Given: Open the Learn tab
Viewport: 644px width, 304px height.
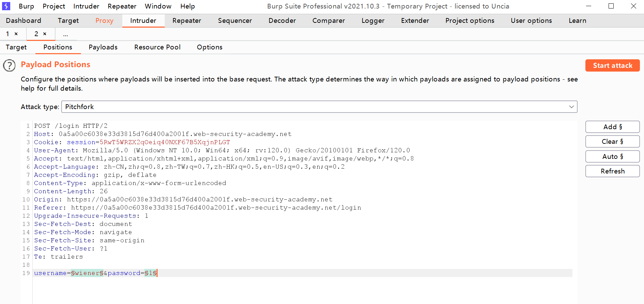Looking at the screenshot, I should click(578, 20).
